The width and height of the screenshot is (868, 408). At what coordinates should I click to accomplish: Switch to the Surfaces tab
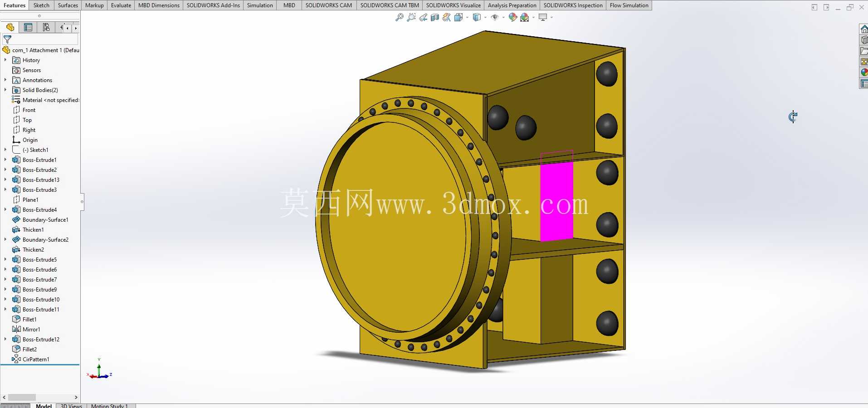(68, 5)
